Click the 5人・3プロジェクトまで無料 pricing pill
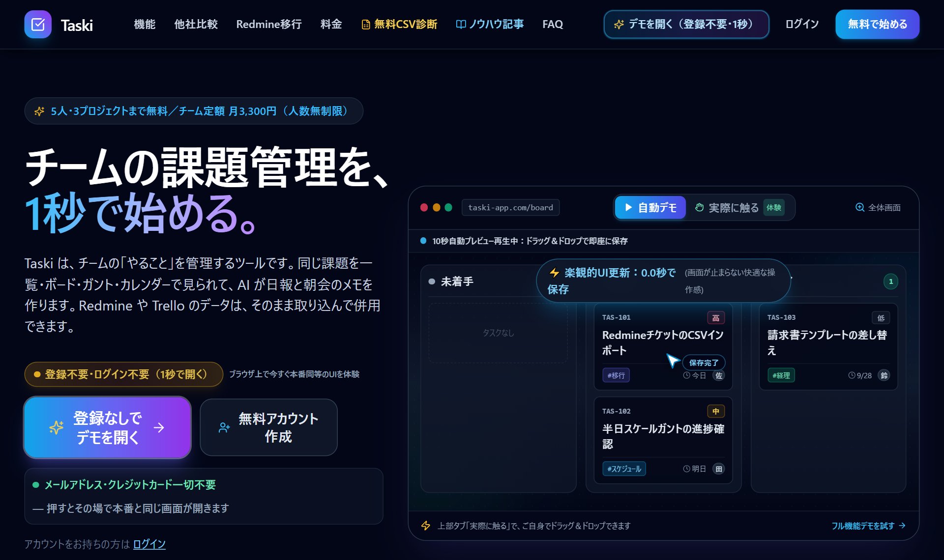 pyautogui.click(x=194, y=111)
